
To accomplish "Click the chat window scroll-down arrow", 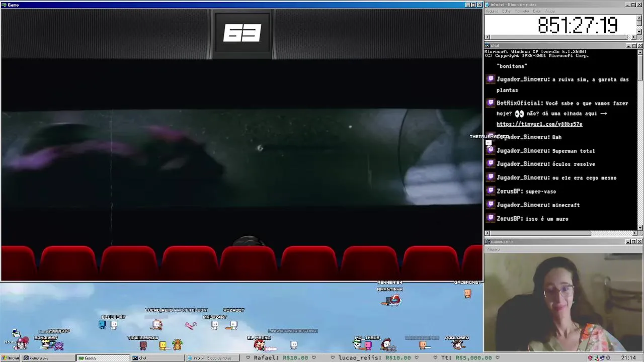I will coord(639,228).
